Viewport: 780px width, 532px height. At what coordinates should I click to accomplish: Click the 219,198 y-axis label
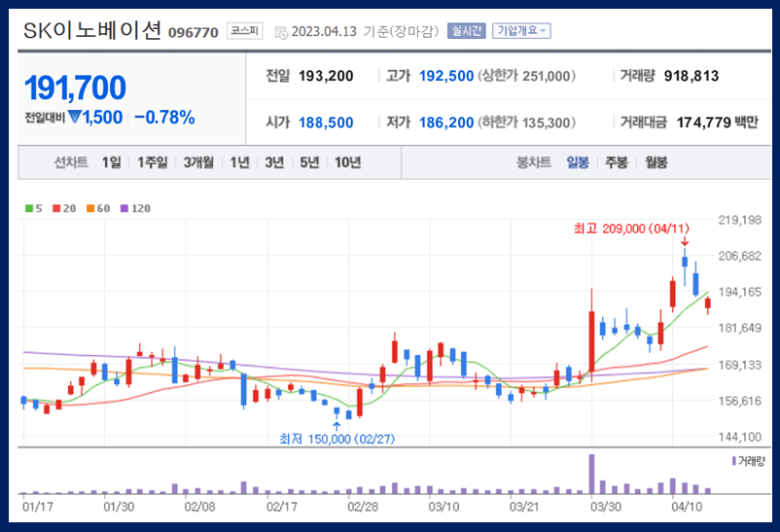[740, 220]
